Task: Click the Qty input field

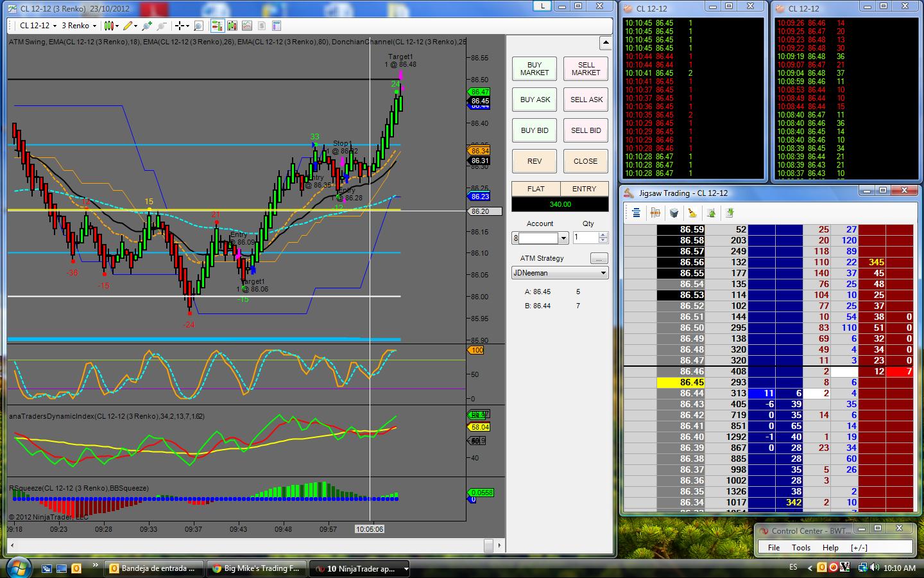Action: click(585, 238)
